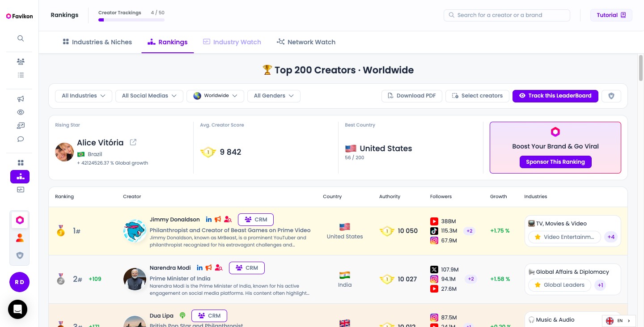Click Jimmy Donaldson's MrBeast avatar thumbnail
This screenshot has height=327, width=644.
coord(135,231)
